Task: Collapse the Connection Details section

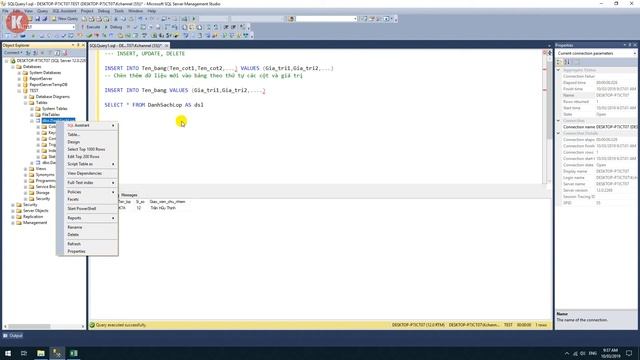Action: tap(558, 133)
